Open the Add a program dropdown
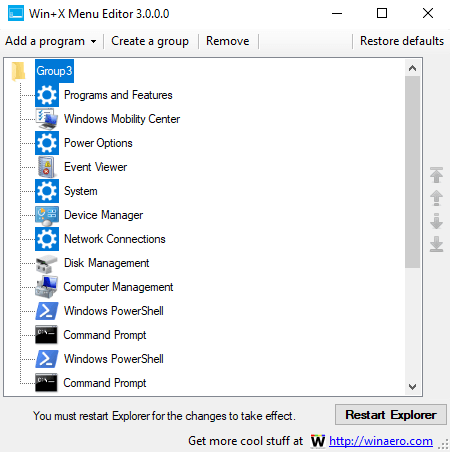Image resolution: width=450 pixels, height=452 pixels. pyautogui.click(x=51, y=41)
